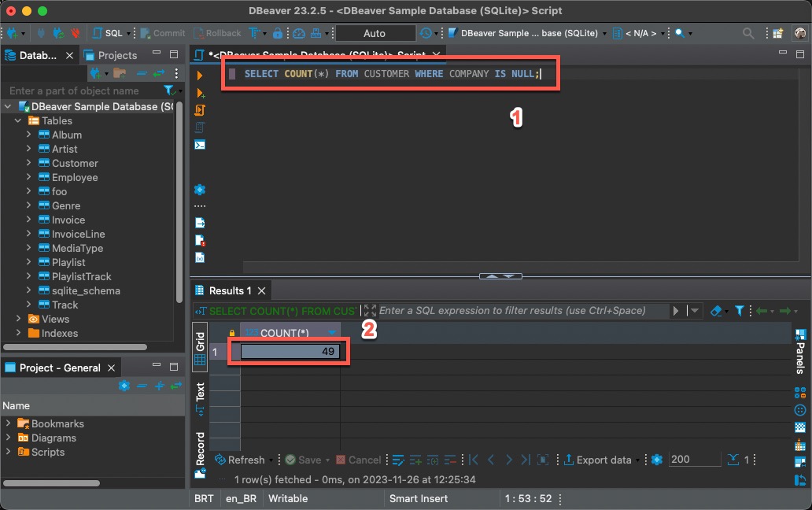Collapse the Tables folder

(x=18, y=120)
